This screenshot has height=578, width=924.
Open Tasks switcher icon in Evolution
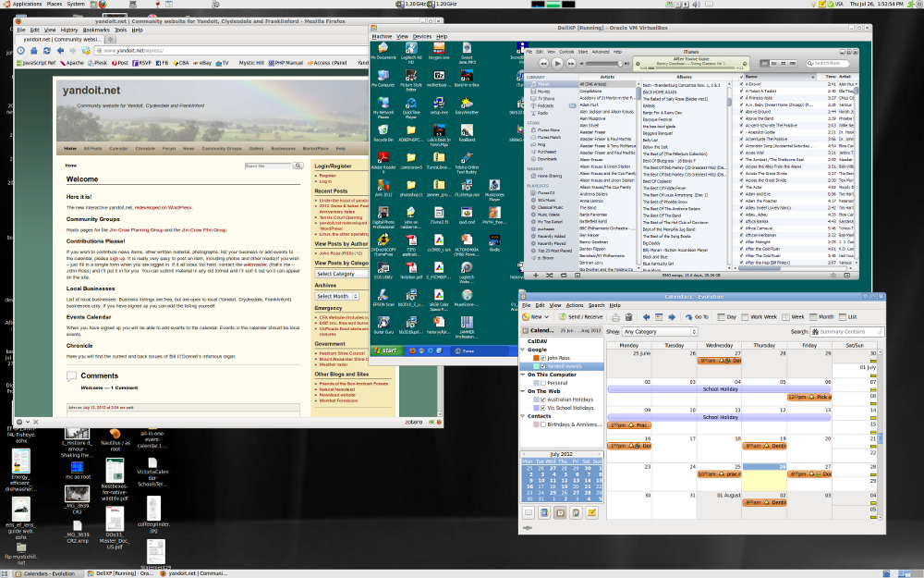pos(576,512)
